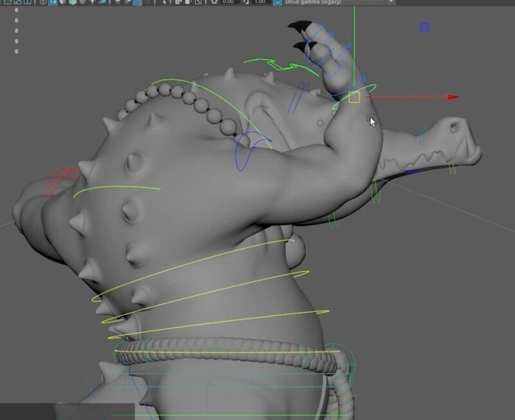The width and height of the screenshot is (515, 420).
Task: Activate the isolate select icon
Action: tap(164, 4)
